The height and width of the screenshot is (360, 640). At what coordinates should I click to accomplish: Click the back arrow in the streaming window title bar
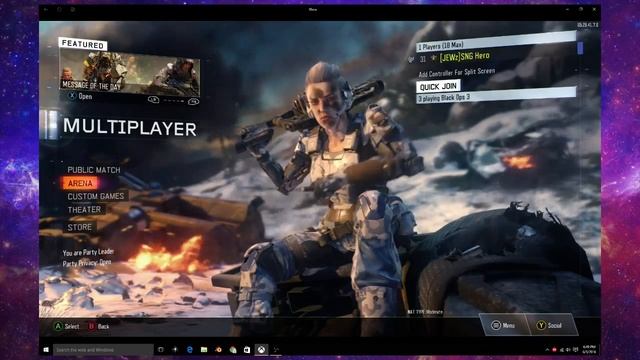point(46,9)
